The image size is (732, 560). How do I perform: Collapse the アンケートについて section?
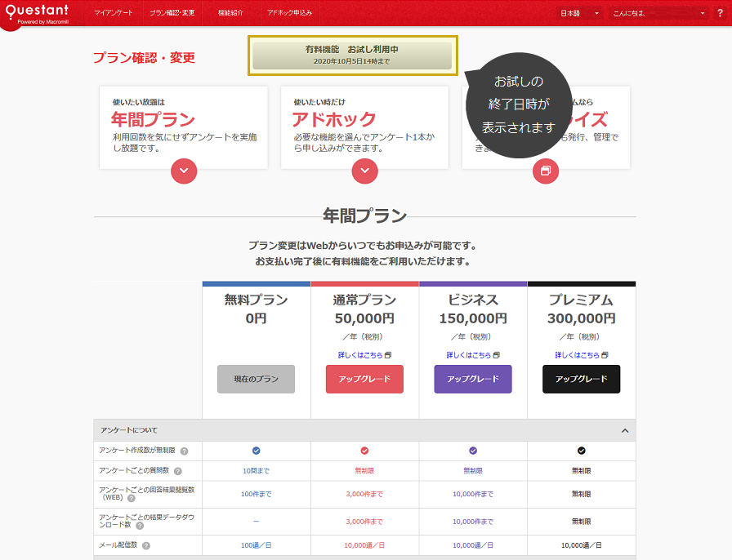625,430
